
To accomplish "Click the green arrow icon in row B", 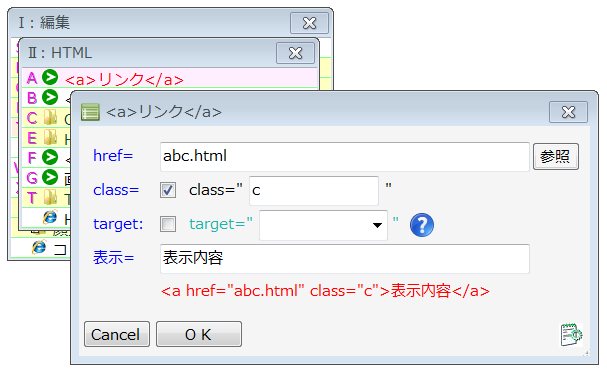I will (x=50, y=97).
